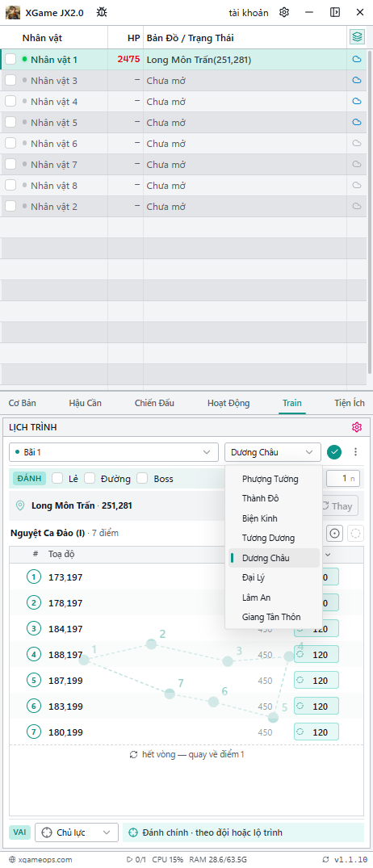This screenshot has width=373, height=868.
Task: Switch to the Tiện Ích tab
Action: [x=350, y=403]
